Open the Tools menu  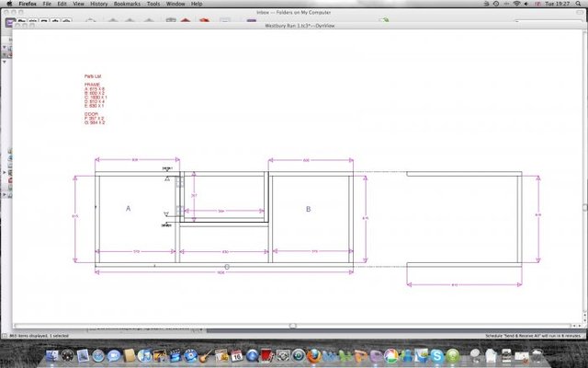(x=153, y=4)
